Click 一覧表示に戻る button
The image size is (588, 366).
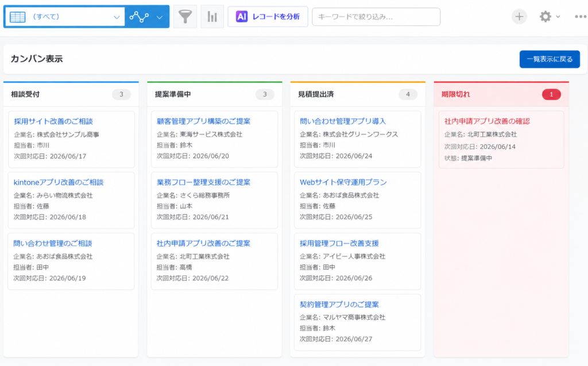(550, 59)
